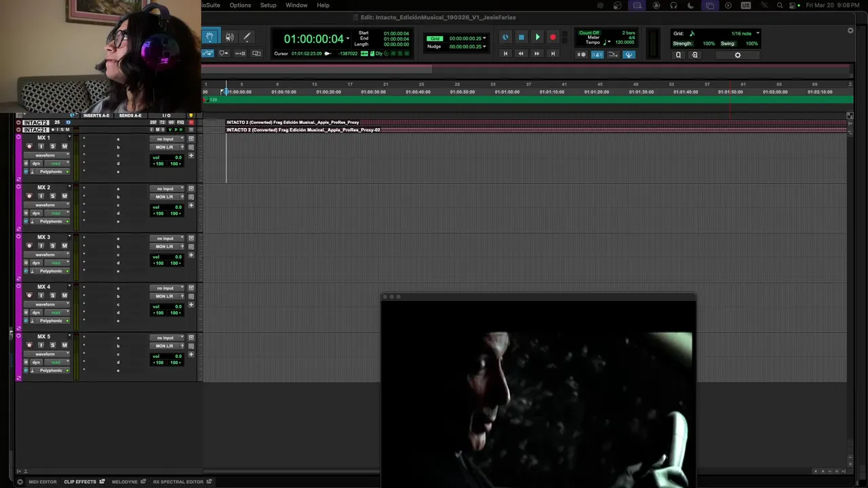Toggle the Tempo Ruler conductor button
This screenshot has width=868, height=488.
coord(629,54)
